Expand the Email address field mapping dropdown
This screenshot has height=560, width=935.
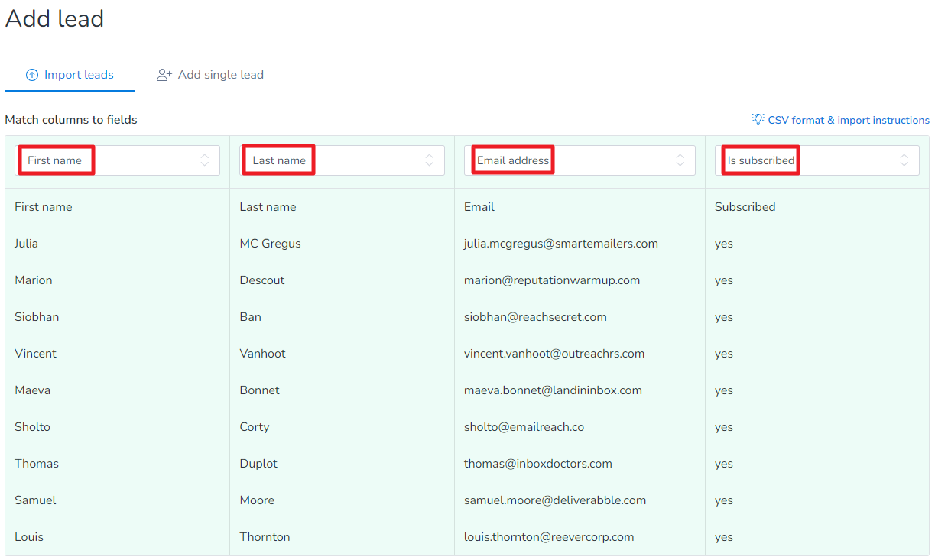click(579, 160)
